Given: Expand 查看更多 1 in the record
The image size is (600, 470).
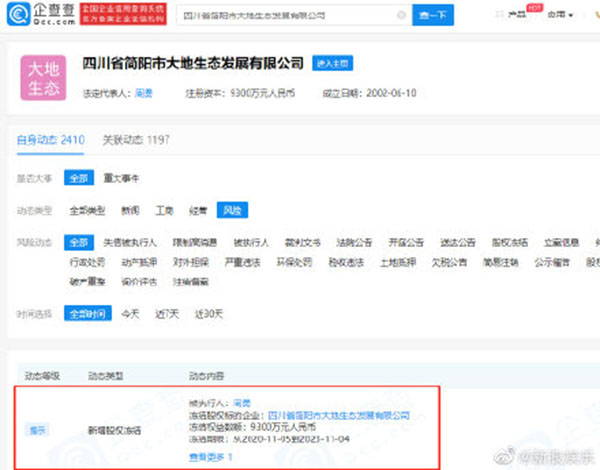Looking at the screenshot, I should (x=211, y=457).
